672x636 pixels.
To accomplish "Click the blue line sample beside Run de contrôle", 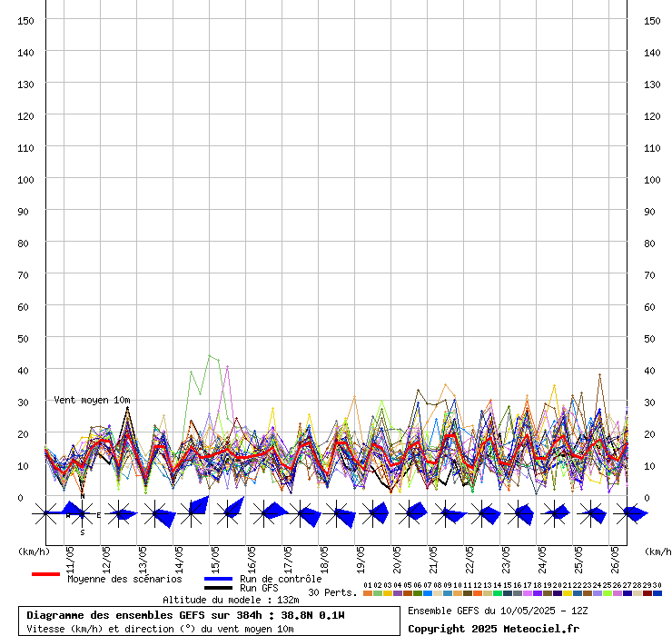I will pos(218,579).
